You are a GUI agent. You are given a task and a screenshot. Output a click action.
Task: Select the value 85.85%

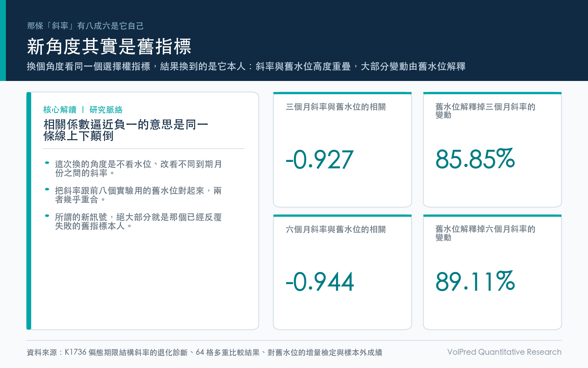pyautogui.click(x=475, y=159)
